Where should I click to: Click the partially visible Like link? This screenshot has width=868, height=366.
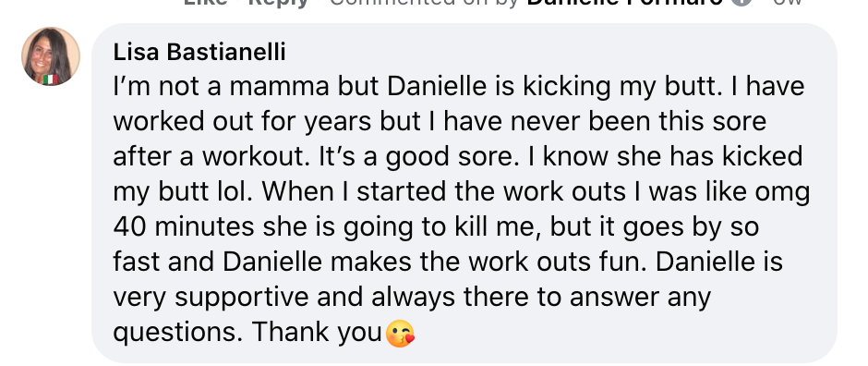coord(205,3)
